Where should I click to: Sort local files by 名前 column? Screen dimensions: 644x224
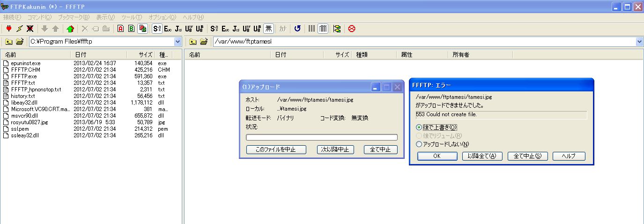(36, 55)
